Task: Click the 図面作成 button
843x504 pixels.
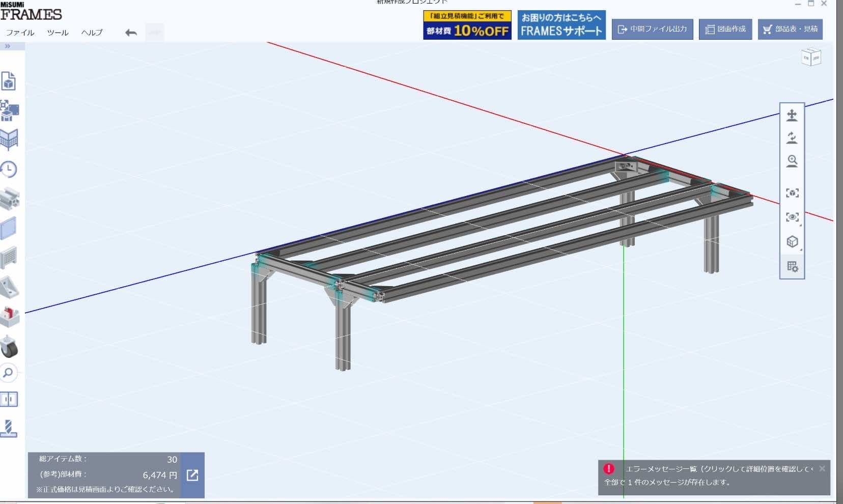Action: [725, 29]
